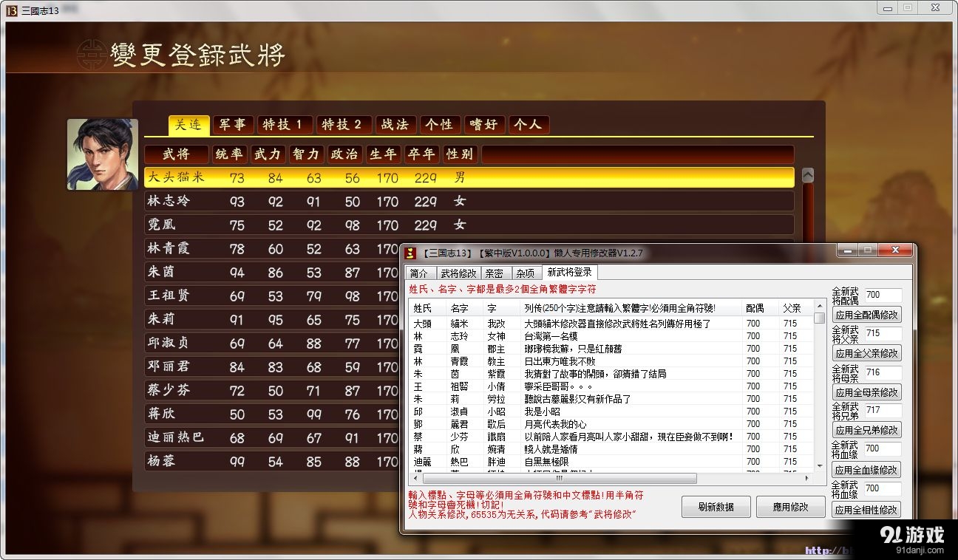
Task: Click the 姓氏 column header in the trainer
Action: (x=428, y=308)
